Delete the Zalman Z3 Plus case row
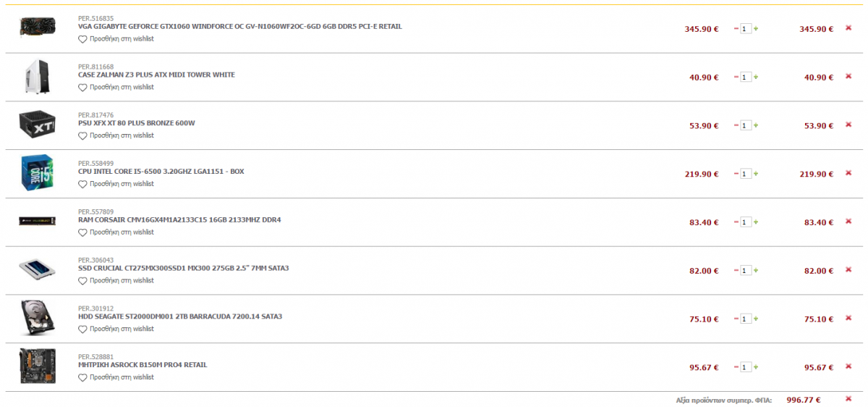 coord(848,77)
